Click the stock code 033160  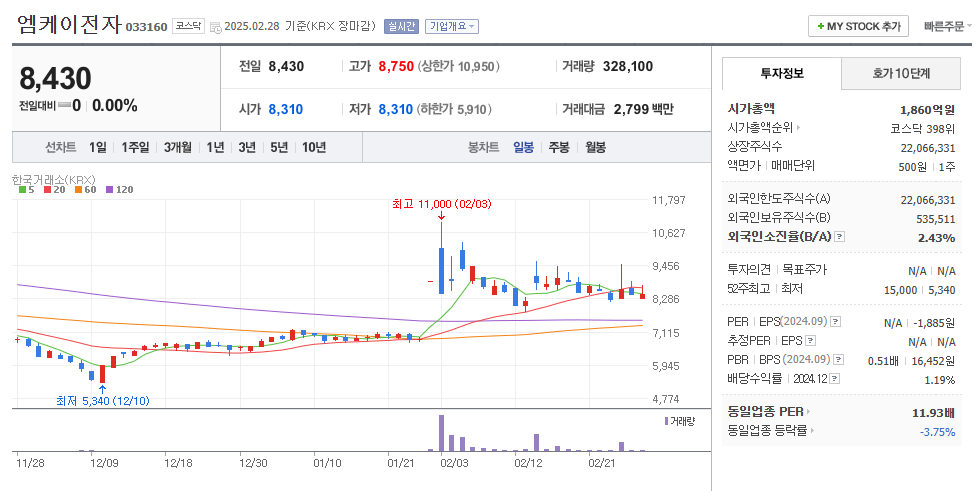pos(146,27)
